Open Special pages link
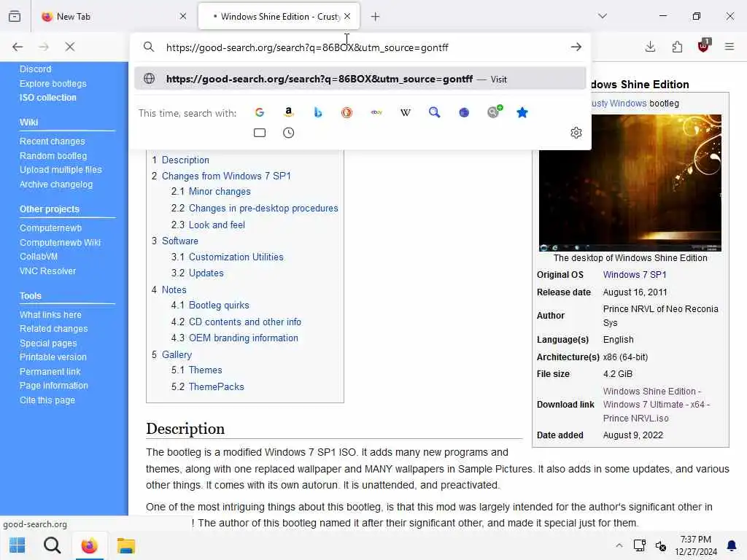747x560 pixels. tap(48, 343)
